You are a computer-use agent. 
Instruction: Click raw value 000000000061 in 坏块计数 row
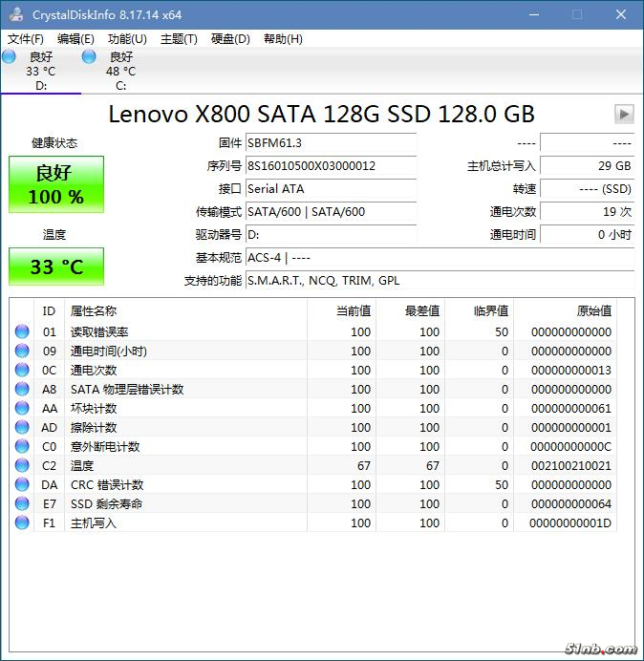tap(571, 408)
